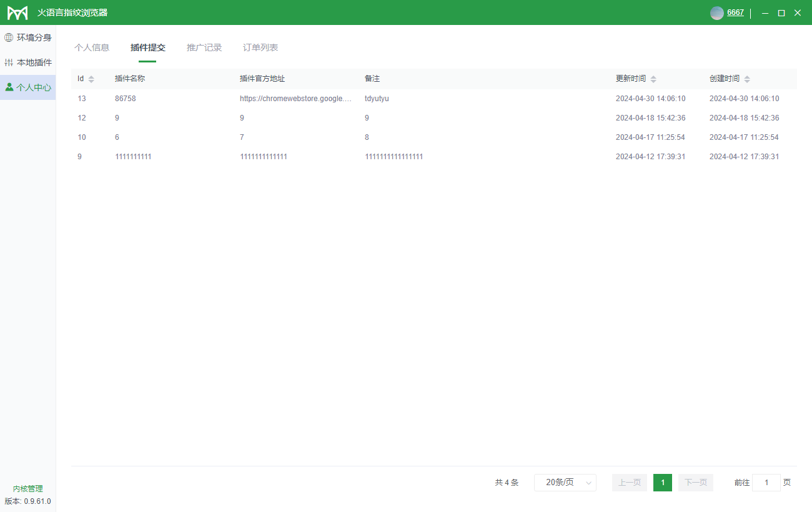This screenshot has height=512, width=812.
Task: Select the 插件提交 tab
Action: pyautogui.click(x=148, y=47)
